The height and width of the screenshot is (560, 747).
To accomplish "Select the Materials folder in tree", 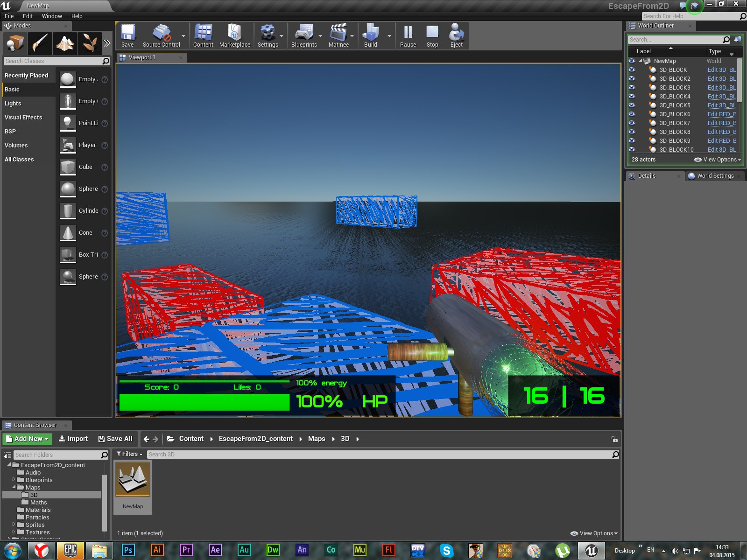I will click(38, 510).
